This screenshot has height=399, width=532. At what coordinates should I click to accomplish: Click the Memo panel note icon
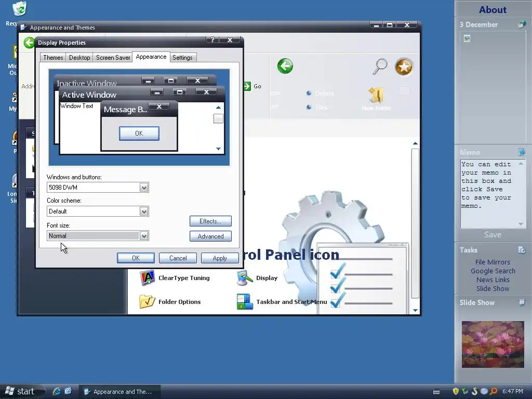(x=522, y=152)
